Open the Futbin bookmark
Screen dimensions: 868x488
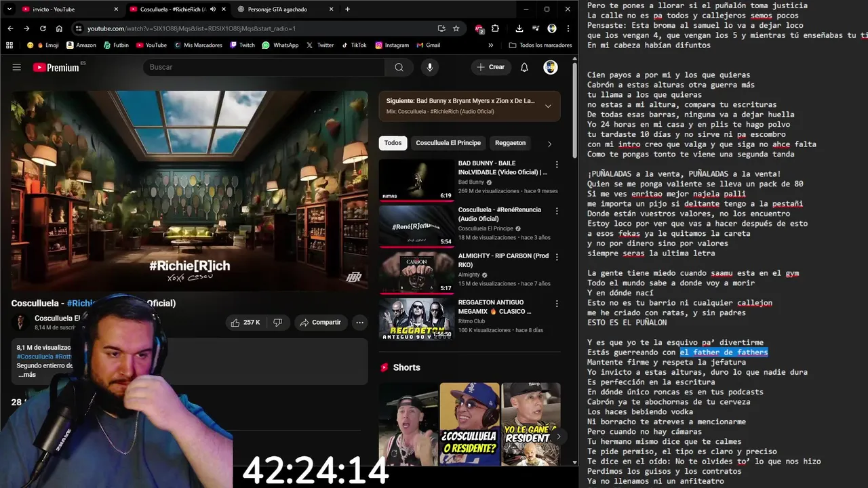coord(117,45)
